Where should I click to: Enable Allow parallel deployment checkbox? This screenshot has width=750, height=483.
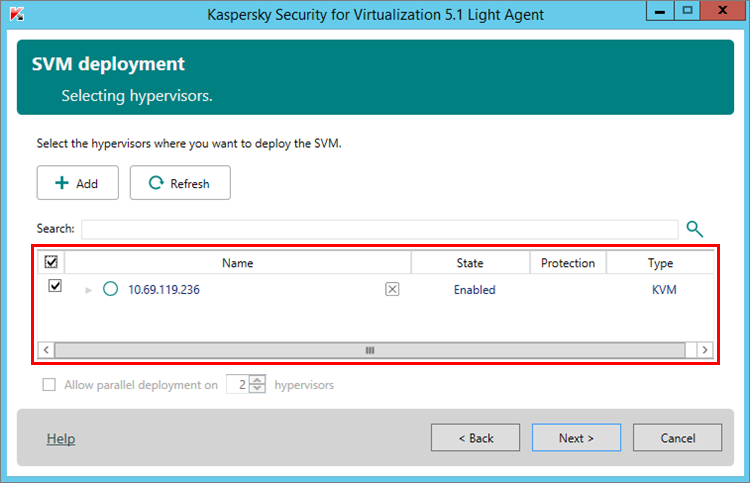click(49, 384)
